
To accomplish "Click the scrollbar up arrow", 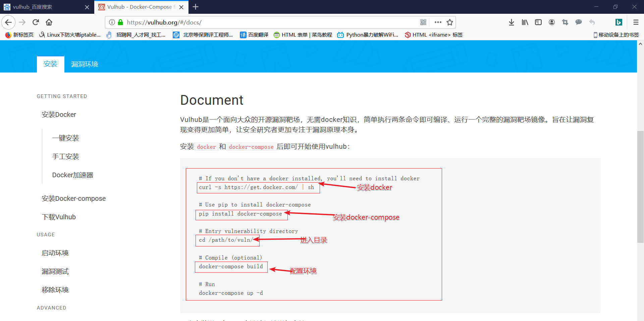I will [640, 44].
